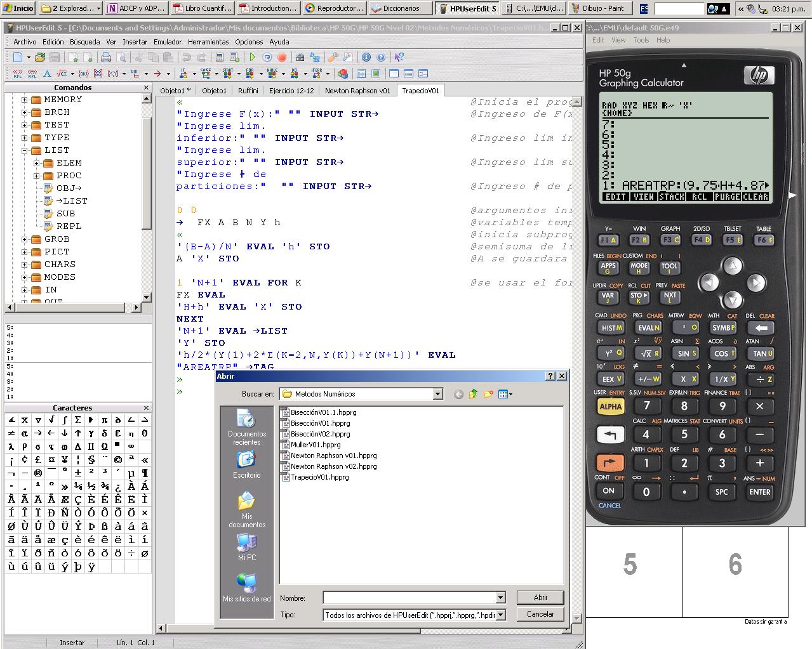The height and width of the screenshot is (649, 812).
Task: Open the Búsqueda menu
Action: pos(85,42)
